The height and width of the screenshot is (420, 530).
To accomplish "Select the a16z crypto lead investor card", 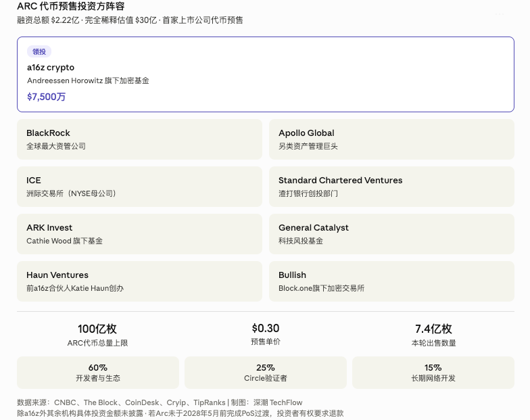I will point(265,74).
